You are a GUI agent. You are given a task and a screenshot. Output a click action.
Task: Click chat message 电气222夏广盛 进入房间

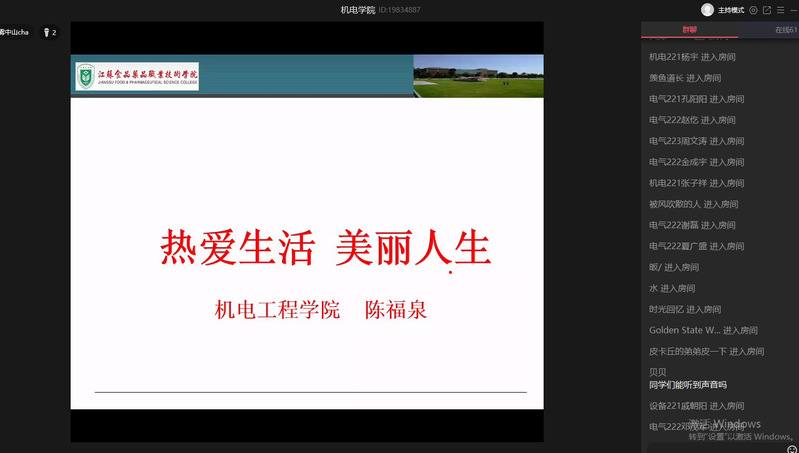click(x=697, y=246)
